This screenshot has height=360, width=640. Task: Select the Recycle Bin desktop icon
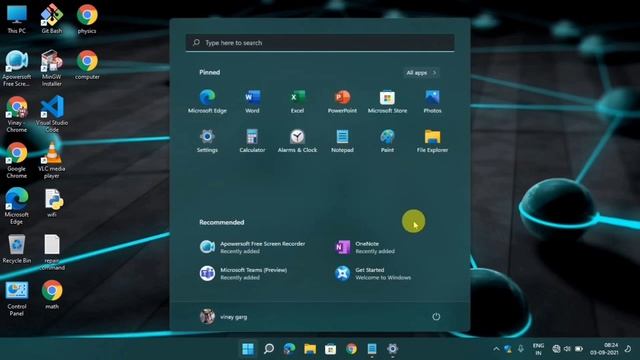coord(17,249)
